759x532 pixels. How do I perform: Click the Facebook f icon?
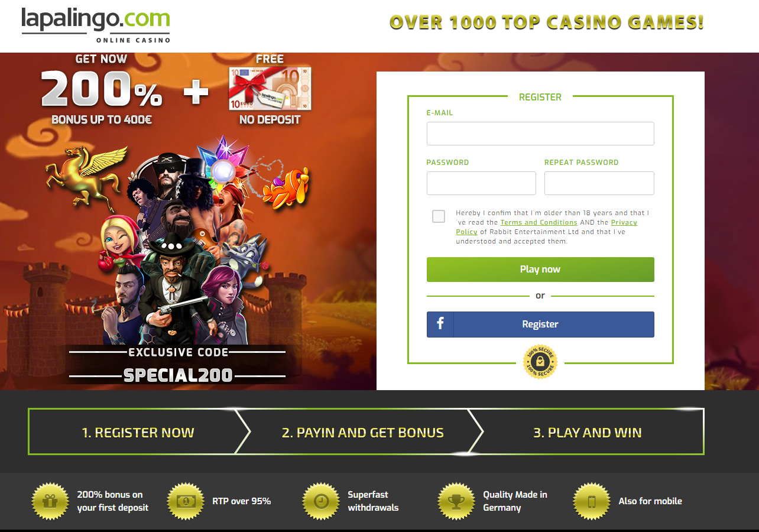tap(440, 324)
